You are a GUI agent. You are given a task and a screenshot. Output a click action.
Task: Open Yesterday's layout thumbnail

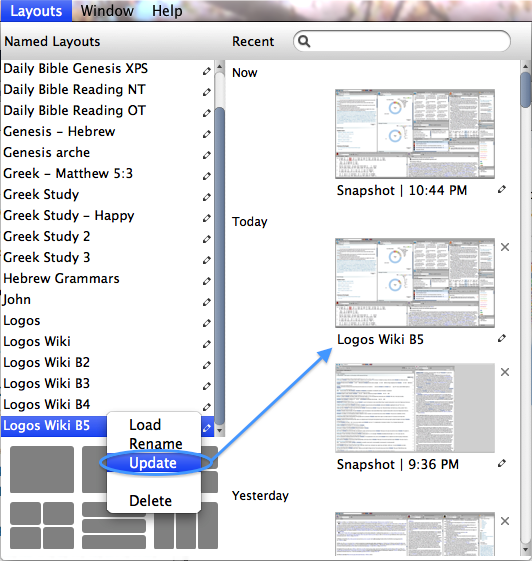[x=415, y=534]
